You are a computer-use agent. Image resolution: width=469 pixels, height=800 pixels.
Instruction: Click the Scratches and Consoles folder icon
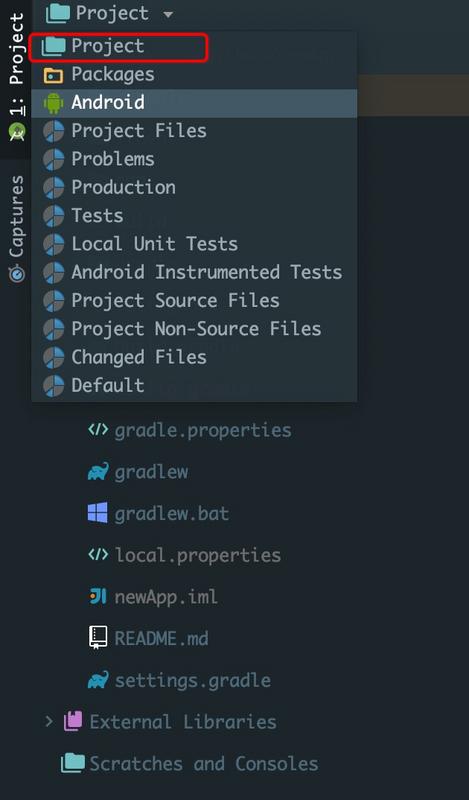coord(72,763)
